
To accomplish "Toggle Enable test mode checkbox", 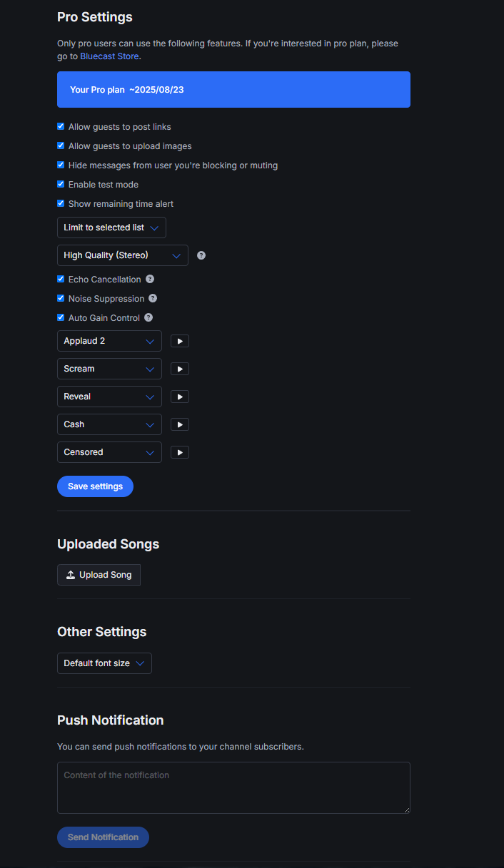I will (x=61, y=185).
